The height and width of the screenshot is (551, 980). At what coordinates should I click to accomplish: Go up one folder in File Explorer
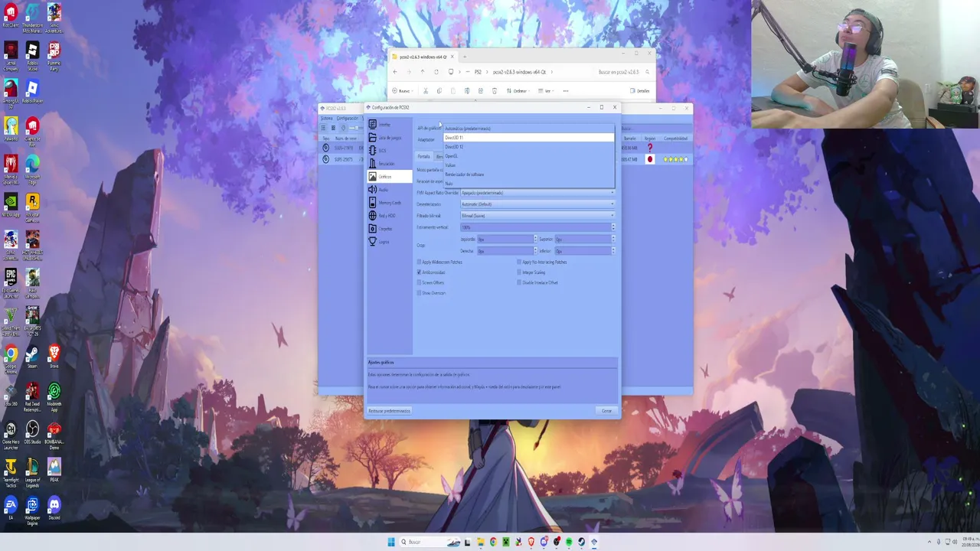423,72
